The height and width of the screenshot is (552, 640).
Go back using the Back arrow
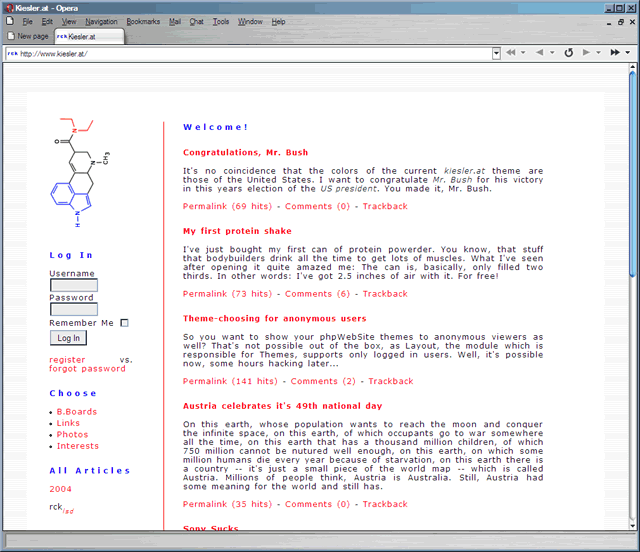(x=540, y=53)
